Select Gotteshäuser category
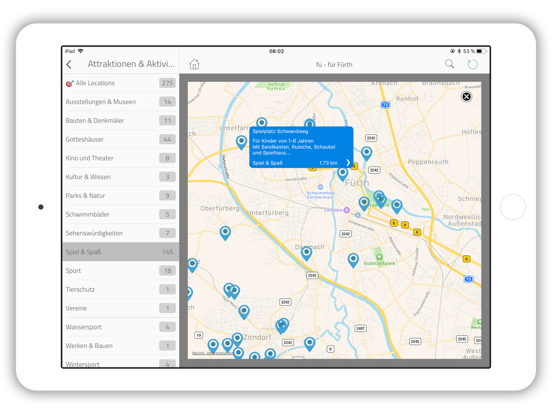552x414 pixels. pyautogui.click(x=121, y=139)
